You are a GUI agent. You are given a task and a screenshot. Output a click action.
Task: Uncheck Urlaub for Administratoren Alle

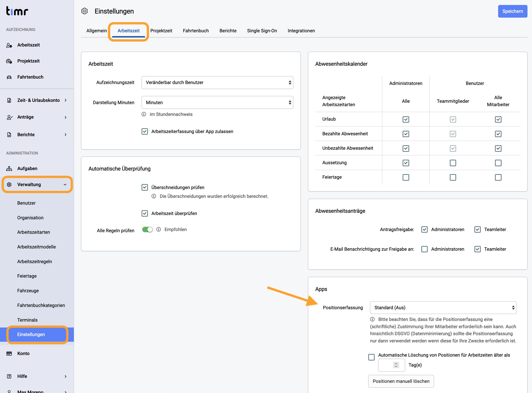(x=406, y=119)
